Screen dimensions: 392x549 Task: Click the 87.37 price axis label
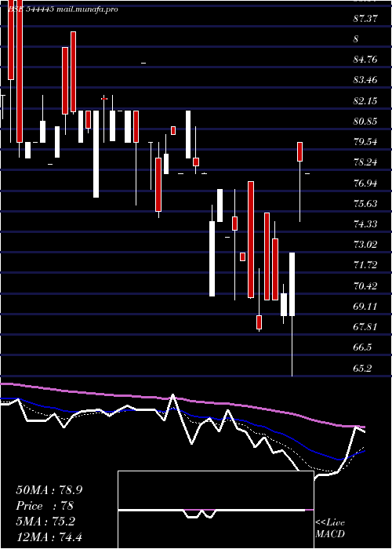[x=365, y=19]
